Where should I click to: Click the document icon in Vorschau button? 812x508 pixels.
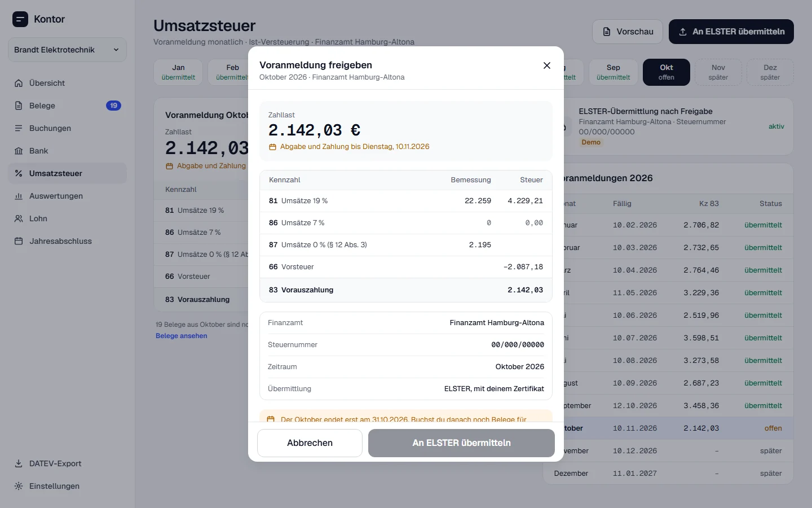pos(607,32)
